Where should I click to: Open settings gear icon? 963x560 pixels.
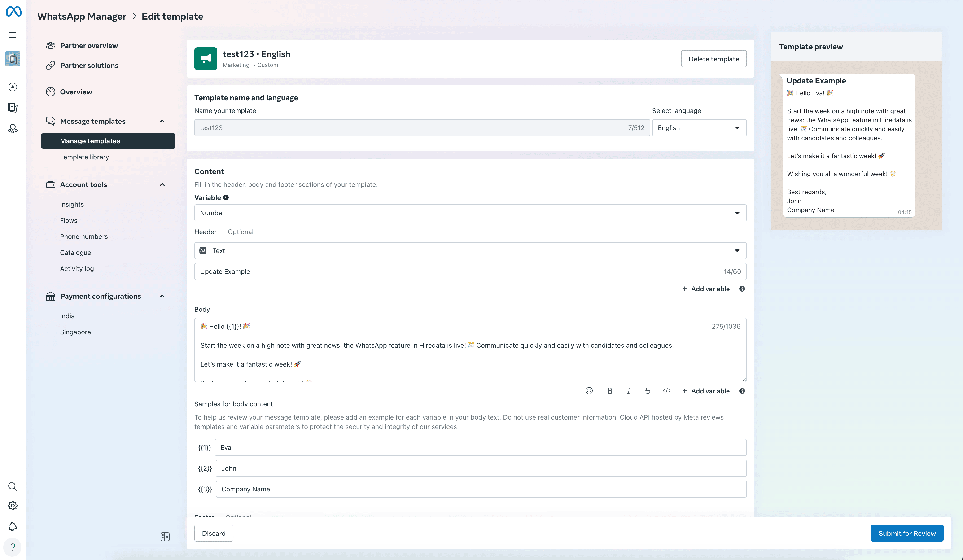tap(13, 506)
